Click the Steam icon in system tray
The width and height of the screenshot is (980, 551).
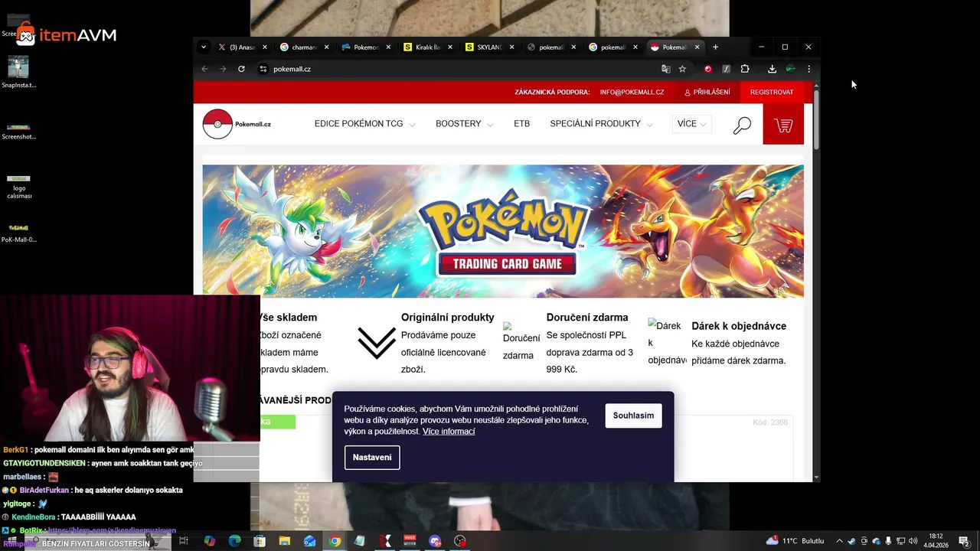click(x=851, y=541)
